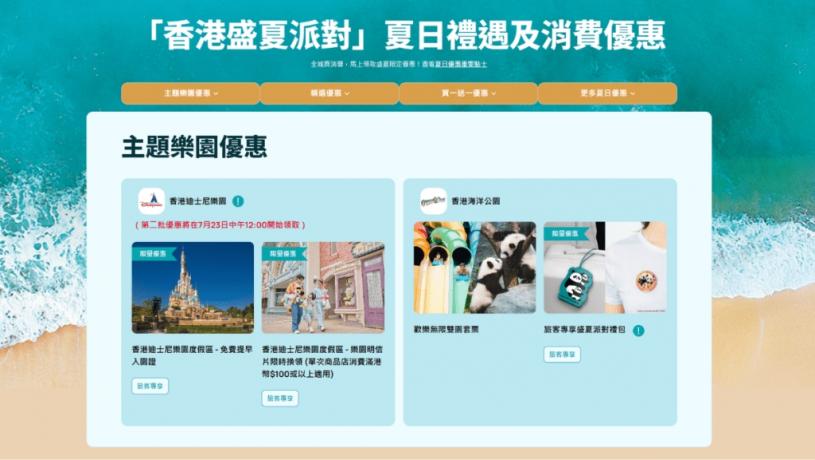Image resolution: width=815 pixels, height=460 pixels.
Task: Open the family on Main Street offer thumbnail
Action: [323, 290]
